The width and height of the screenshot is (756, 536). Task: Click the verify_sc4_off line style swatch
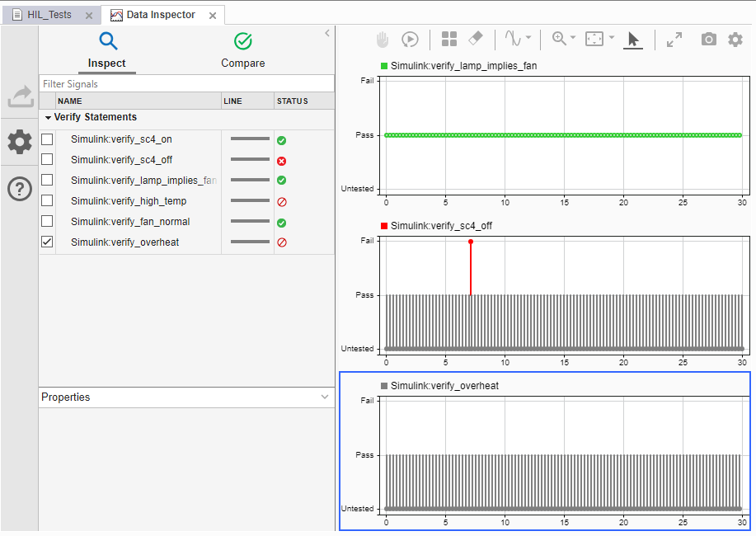tap(249, 160)
